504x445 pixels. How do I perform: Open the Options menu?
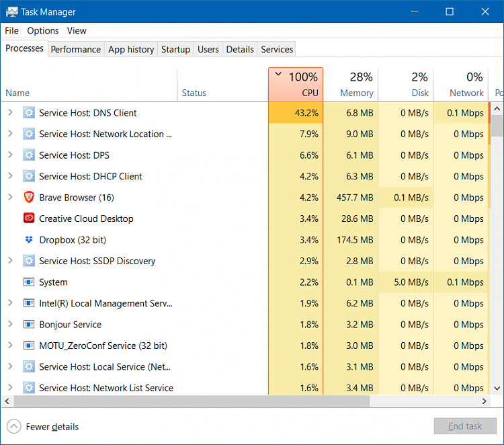tap(43, 30)
